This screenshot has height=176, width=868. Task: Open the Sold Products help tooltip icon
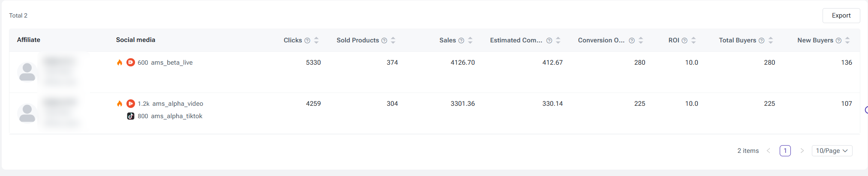point(384,41)
